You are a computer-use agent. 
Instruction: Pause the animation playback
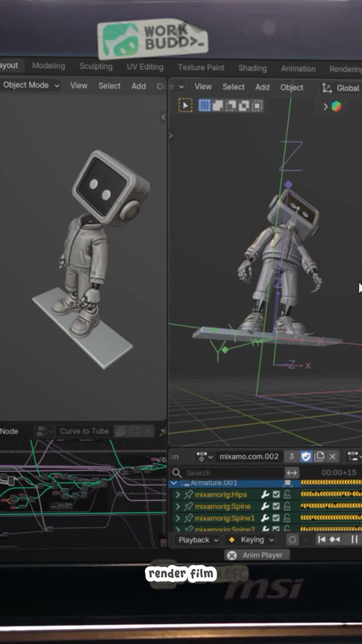coord(354,540)
